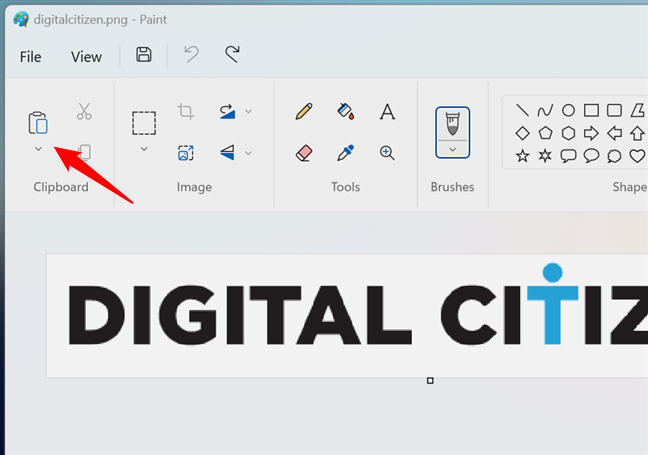Expand the Brushes type chevron
The height and width of the screenshot is (455, 648).
coord(453,150)
